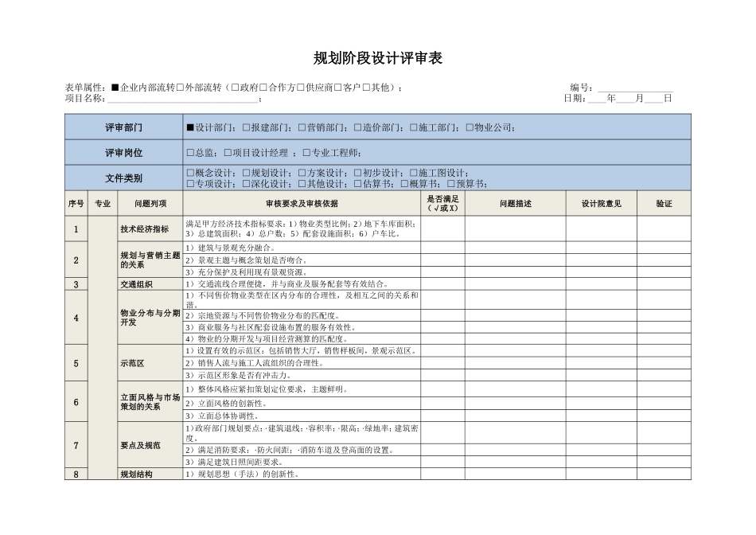Screen dimensions: 756x535
Task: Select the 评审岗位 header cell
Action: click(x=124, y=152)
